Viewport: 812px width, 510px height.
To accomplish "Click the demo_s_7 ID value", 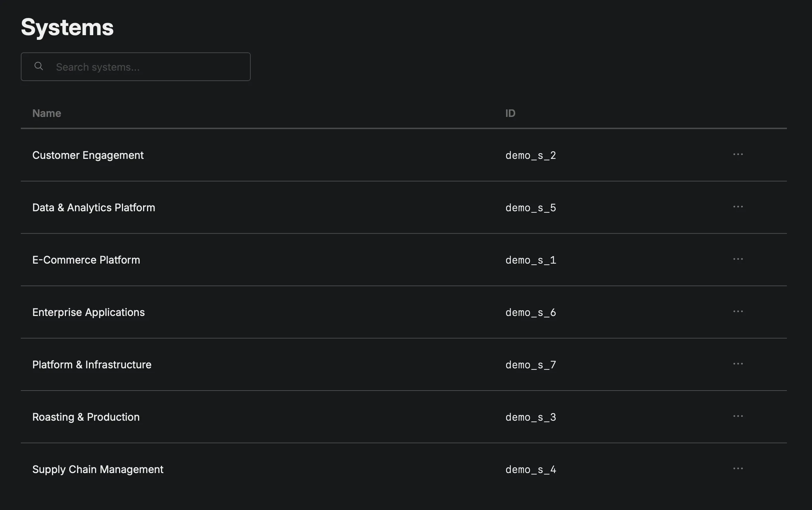I will (530, 365).
